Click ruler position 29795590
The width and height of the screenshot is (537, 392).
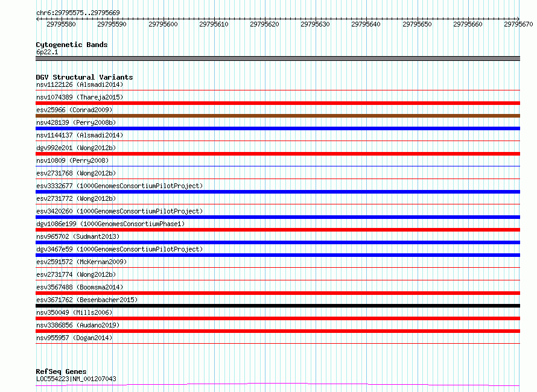point(112,24)
